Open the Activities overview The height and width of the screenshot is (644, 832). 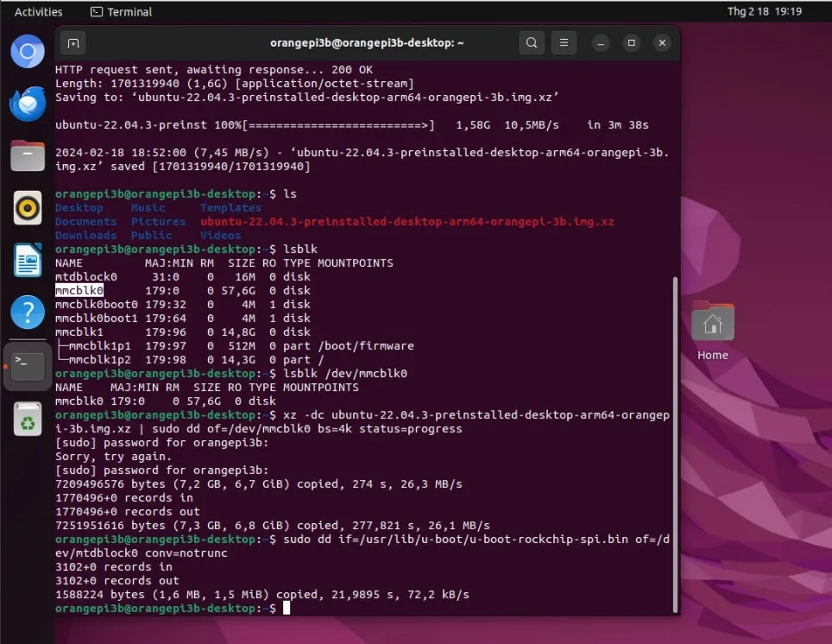(x=38, y=12)
